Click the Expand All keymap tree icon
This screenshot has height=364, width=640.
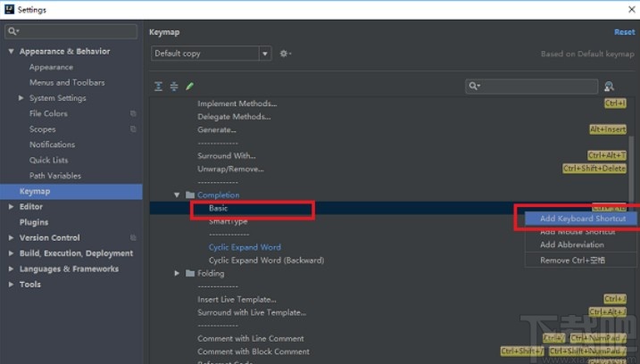coord(158,87)
